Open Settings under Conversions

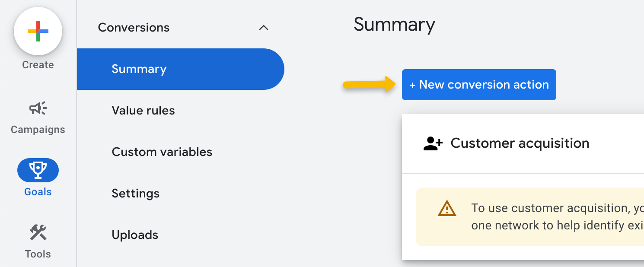(135, 194)
